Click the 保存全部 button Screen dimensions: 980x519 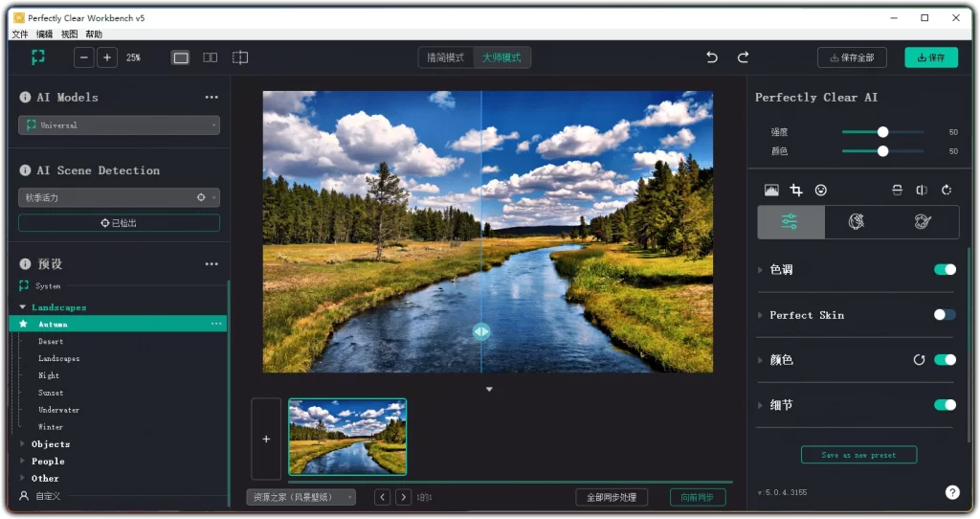(x=852, y=57)
